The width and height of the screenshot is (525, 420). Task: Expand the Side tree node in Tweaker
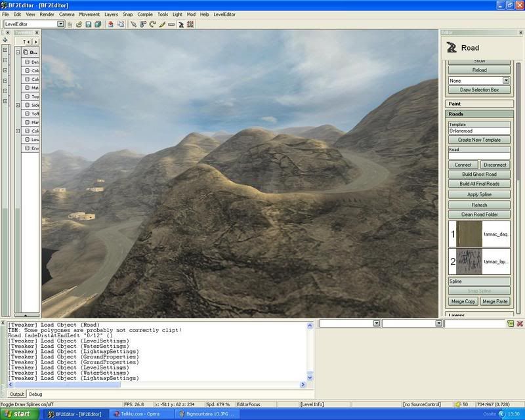click(x=18, y=105)
